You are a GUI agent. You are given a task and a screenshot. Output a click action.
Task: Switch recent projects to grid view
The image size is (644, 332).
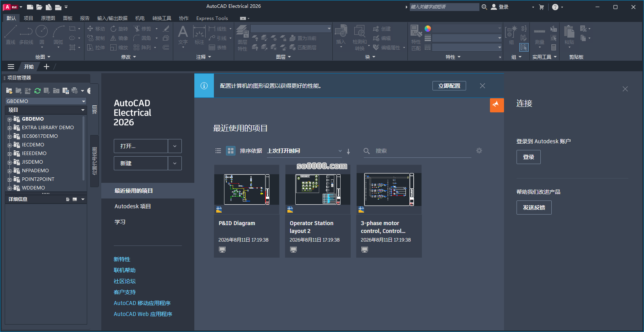(231, 151)
